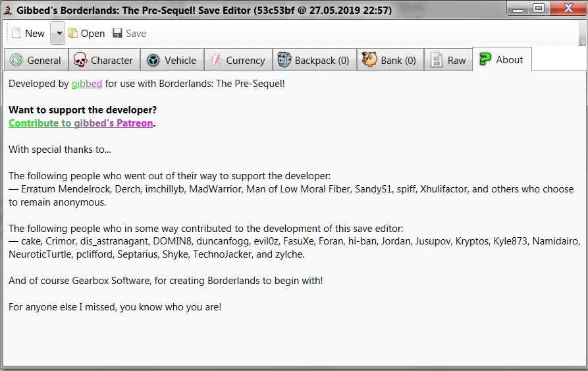The height and width of the screenshot is (371, 588).
Task: Maximize the save editor window
Action: (x=539, y=9)
